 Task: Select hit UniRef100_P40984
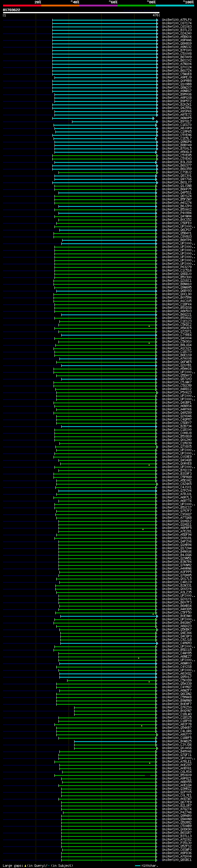point(176,213)
